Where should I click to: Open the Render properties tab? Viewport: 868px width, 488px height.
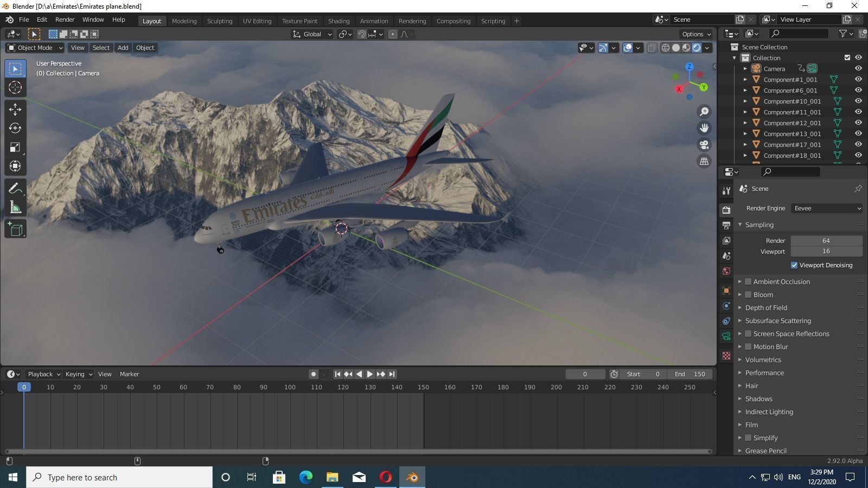pyautogui.click(x=726, y=210)
